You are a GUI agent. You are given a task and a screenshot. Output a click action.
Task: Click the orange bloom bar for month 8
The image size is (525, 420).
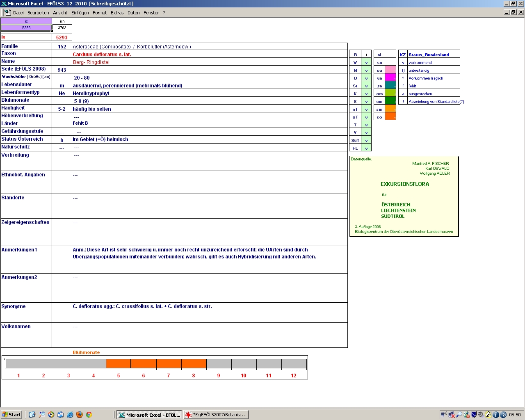pyautogui.click(x=194, y=364)
